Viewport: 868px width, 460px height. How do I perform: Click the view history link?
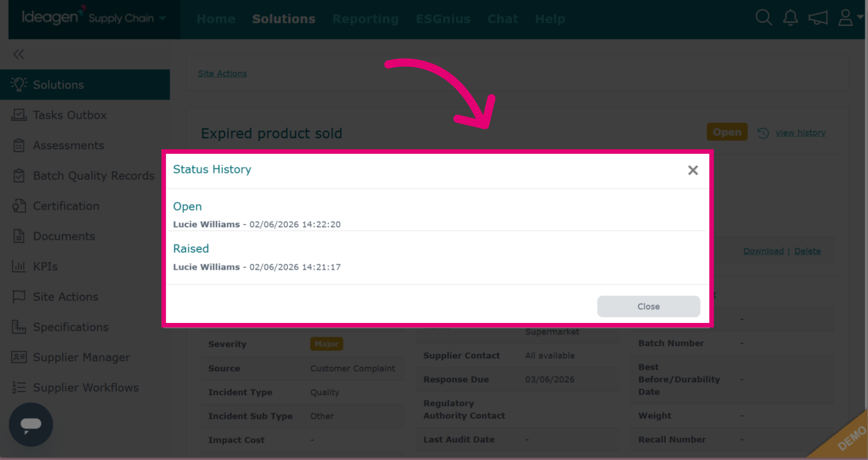tap(800, 133)
